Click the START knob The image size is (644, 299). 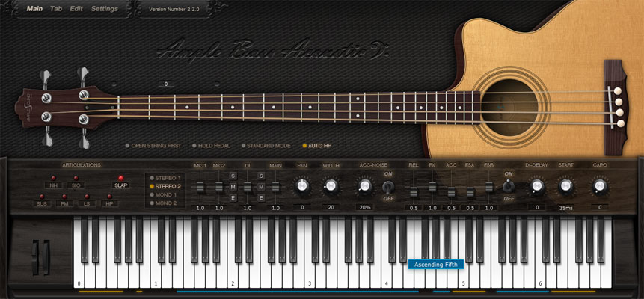pyautogui.click(x=566, y=187)
